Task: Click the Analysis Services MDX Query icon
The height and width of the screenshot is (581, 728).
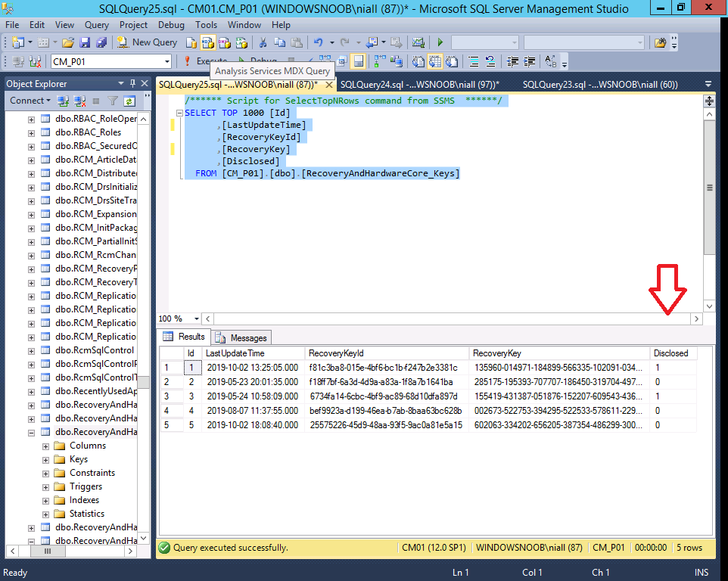Action: tap(207, 42)
